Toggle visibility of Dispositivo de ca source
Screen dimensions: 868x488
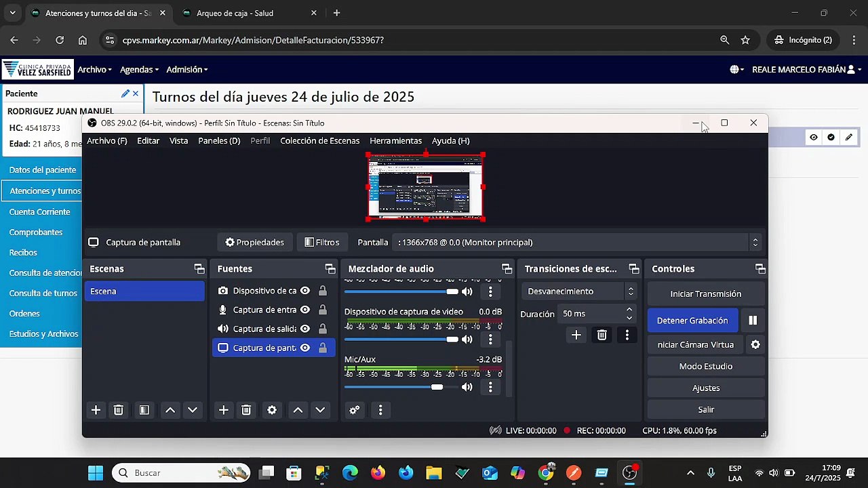[x=305, y=291]
